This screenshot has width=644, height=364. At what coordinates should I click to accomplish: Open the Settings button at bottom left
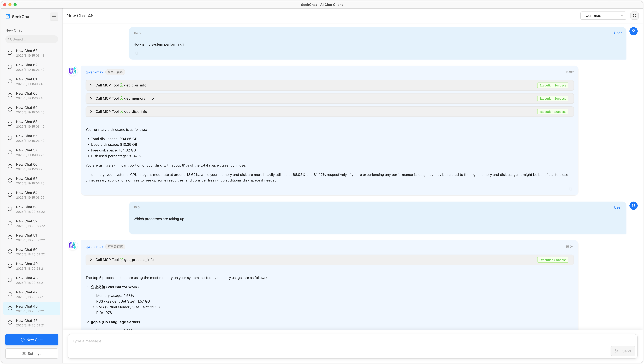pyautogui.click(x=32, y=354)
